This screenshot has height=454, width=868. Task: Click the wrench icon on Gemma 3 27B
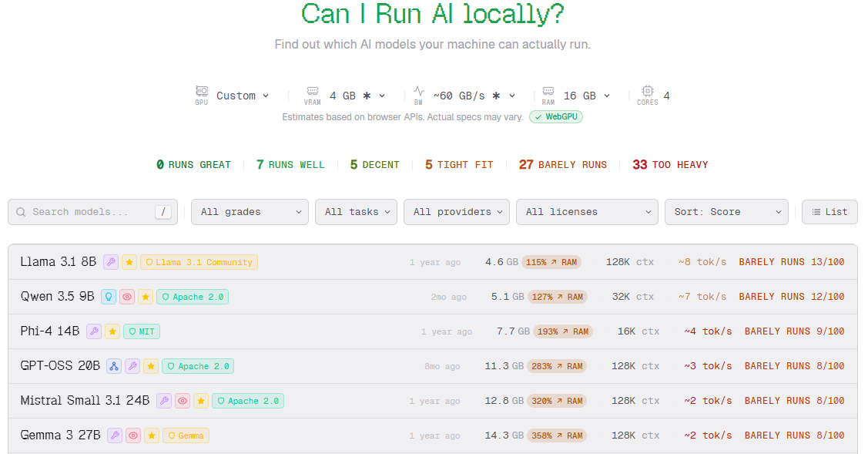pyautogui.click(x=115, y=436)
